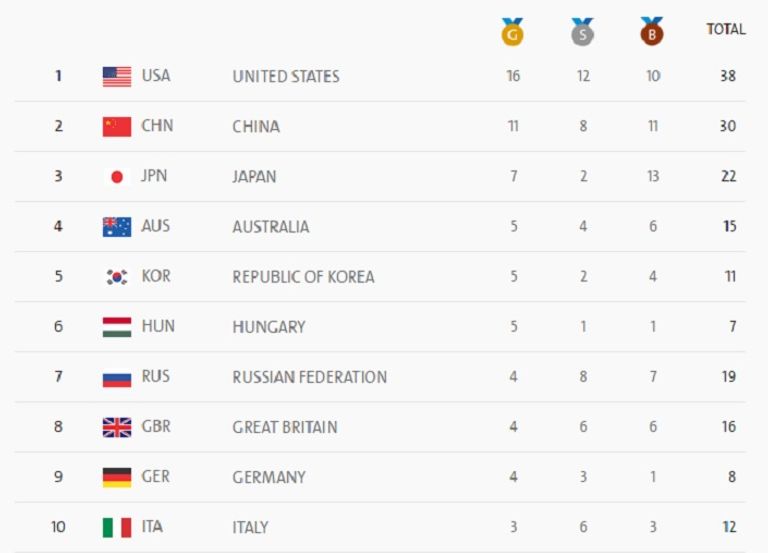Click the Japan flag icon

[x=117, y=177]
